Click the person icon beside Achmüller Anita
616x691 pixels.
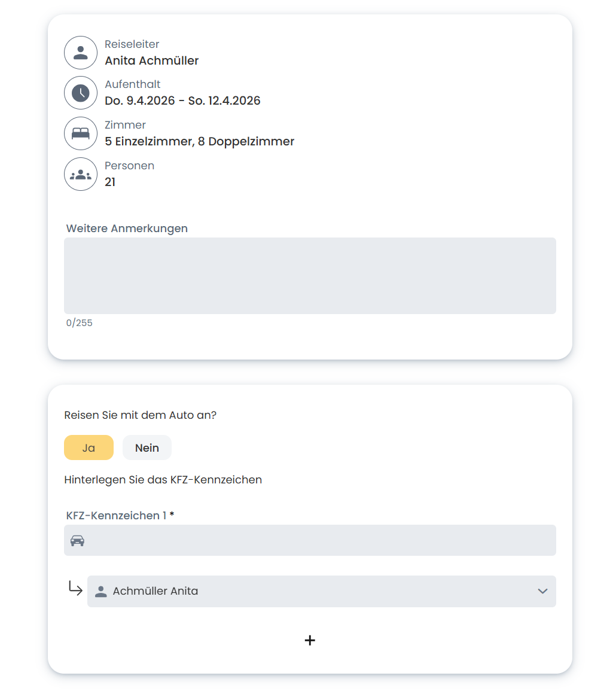point(101,592)
